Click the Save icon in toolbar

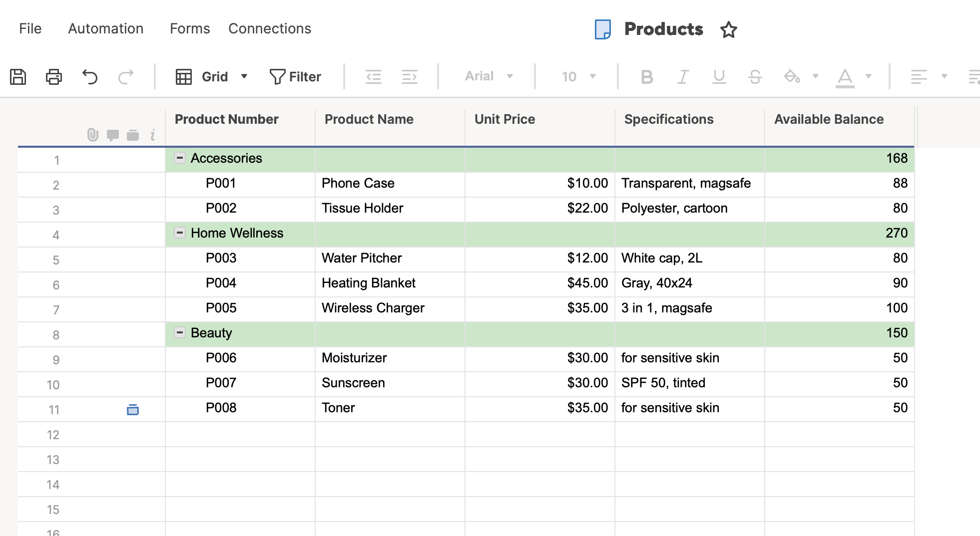[18, 77]
